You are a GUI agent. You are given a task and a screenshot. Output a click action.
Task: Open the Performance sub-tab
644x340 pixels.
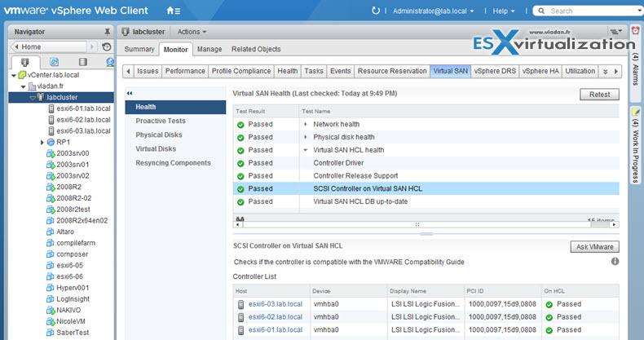click(x=185, y=71)
